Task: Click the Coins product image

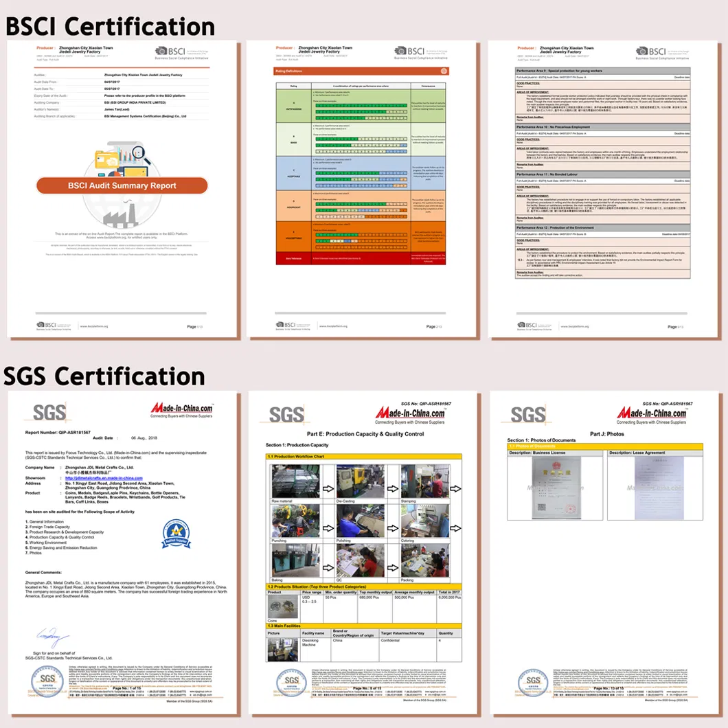Action: tap(282, 607)
